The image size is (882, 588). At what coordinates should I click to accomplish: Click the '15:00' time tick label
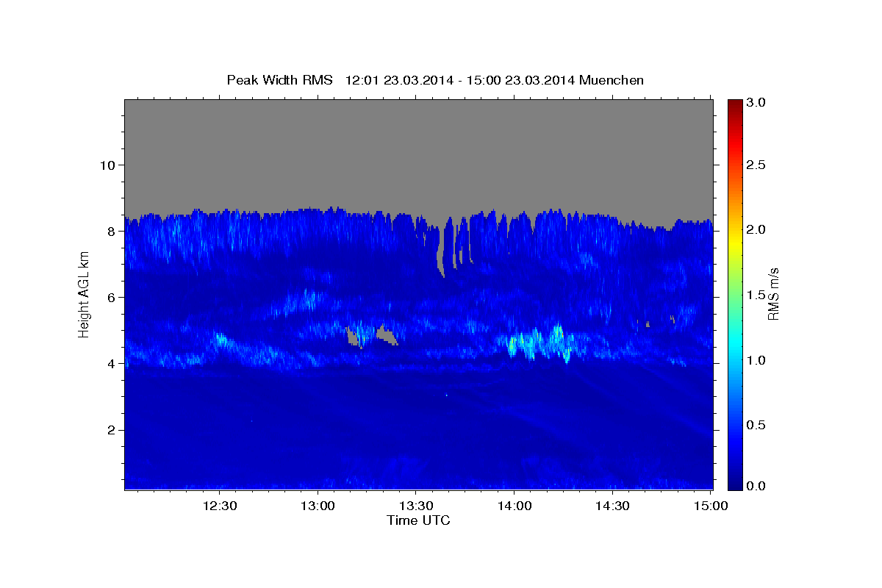coord(711,506)
